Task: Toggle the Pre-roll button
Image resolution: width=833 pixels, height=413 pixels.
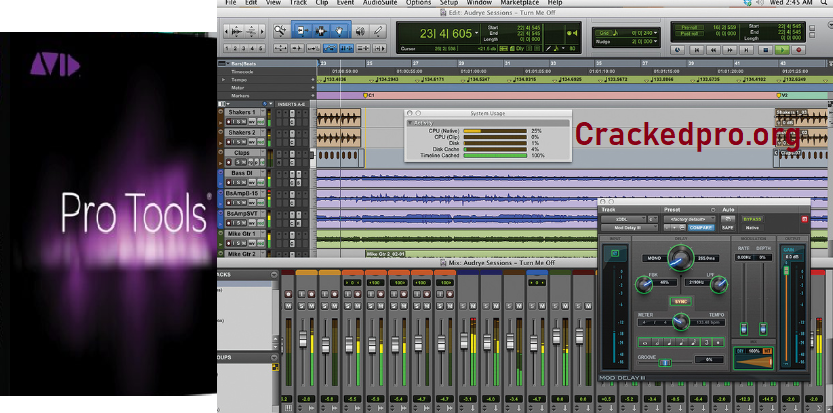Action: (688, 26)
